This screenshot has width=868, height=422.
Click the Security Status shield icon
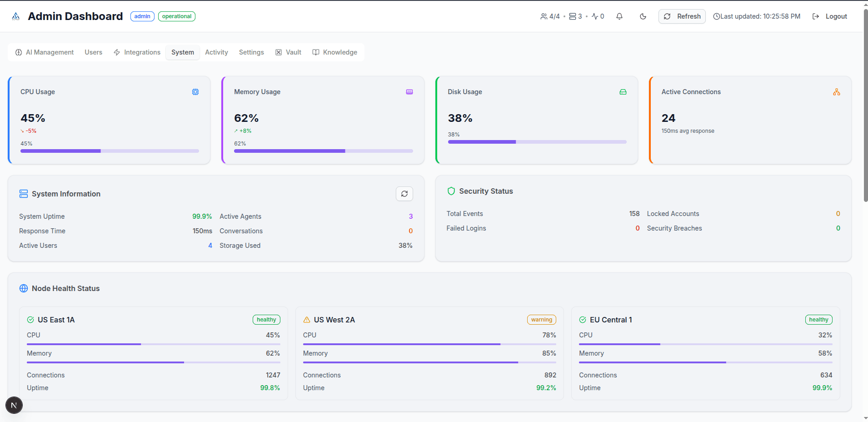pyautogui.click(x=451, y=191)
